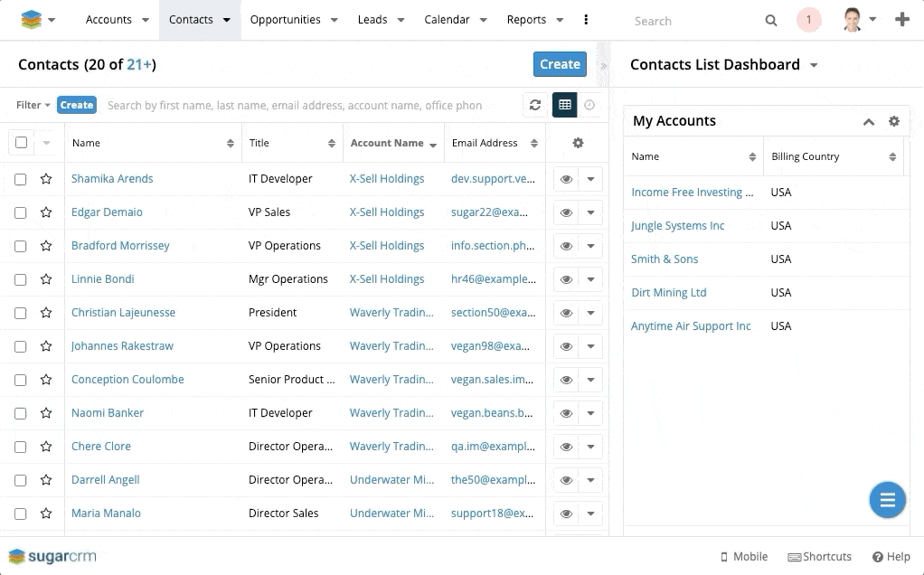Screen dimensions: 924x575
Task: Preview Shamika Arends record with eye icon
Action: [566, 179]
